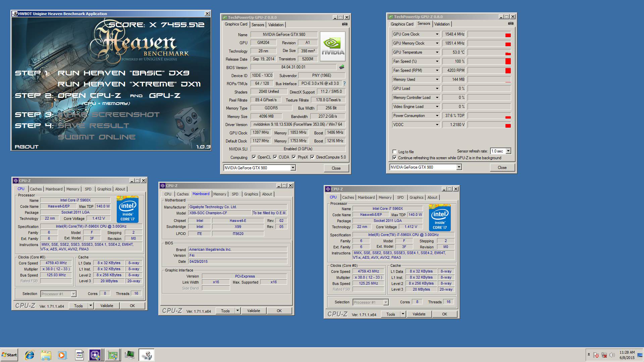Click the Bus Interface question mark icon
Viewport: 644px width, 362px height.
(344, 83)
